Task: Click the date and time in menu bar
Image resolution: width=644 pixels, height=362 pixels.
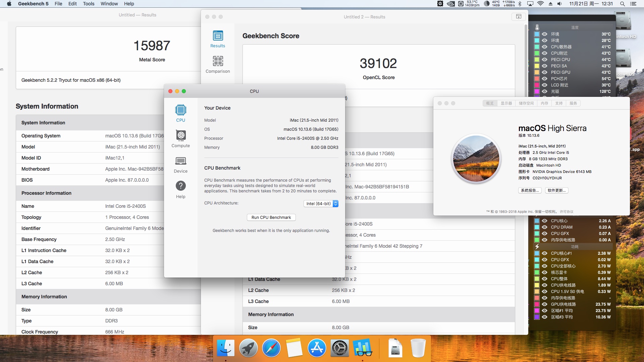Action: click(591, 4)
